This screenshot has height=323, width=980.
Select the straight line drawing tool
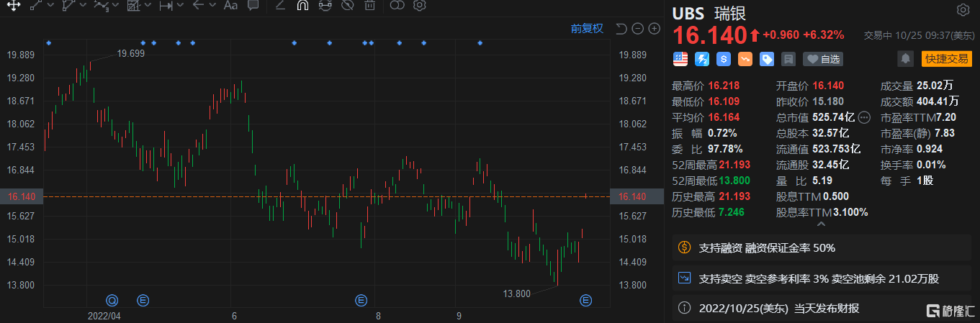(x=36, y=6)
